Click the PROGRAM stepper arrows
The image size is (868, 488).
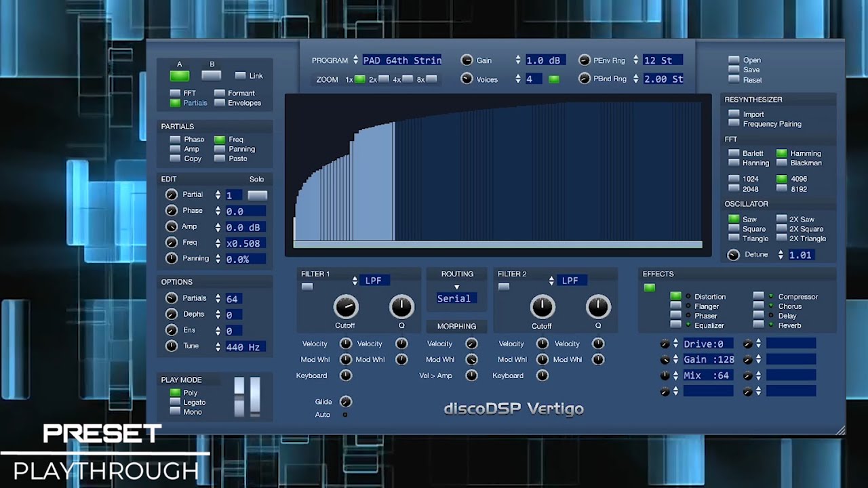pos(355,60)
